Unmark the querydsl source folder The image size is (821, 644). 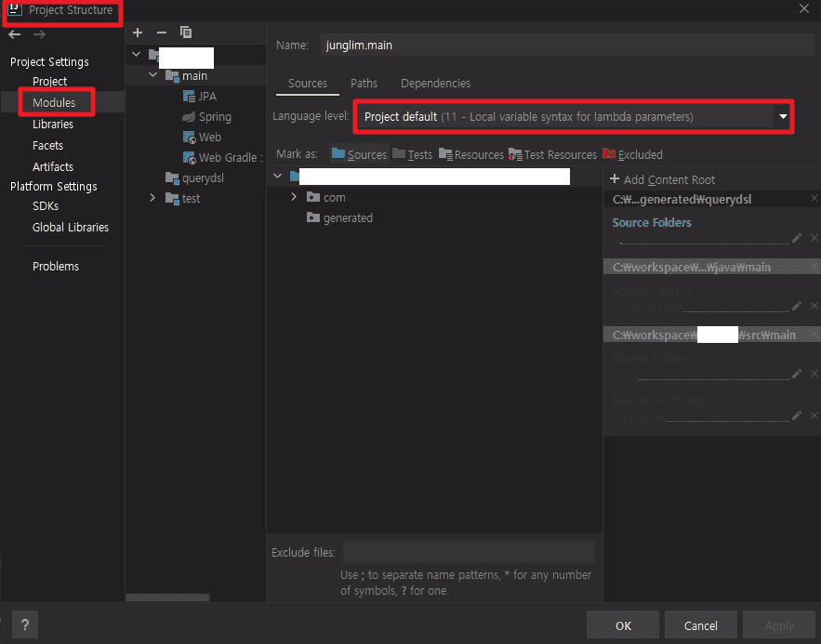click(x=814, y=239)
